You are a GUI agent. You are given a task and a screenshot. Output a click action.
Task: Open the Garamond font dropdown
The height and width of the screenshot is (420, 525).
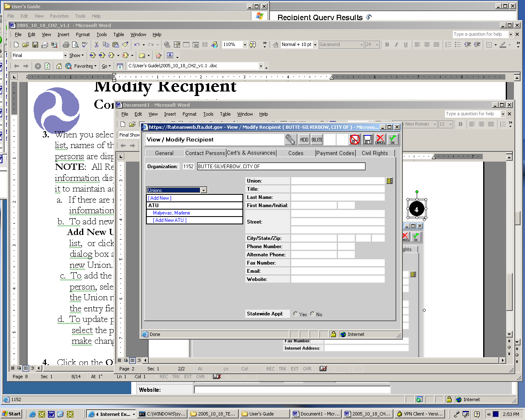coord(361,44)
